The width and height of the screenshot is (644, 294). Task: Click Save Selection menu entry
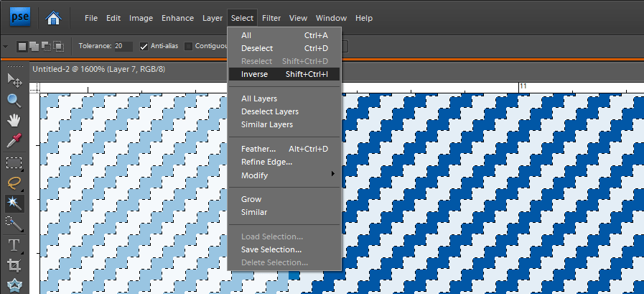click(271, 249)
